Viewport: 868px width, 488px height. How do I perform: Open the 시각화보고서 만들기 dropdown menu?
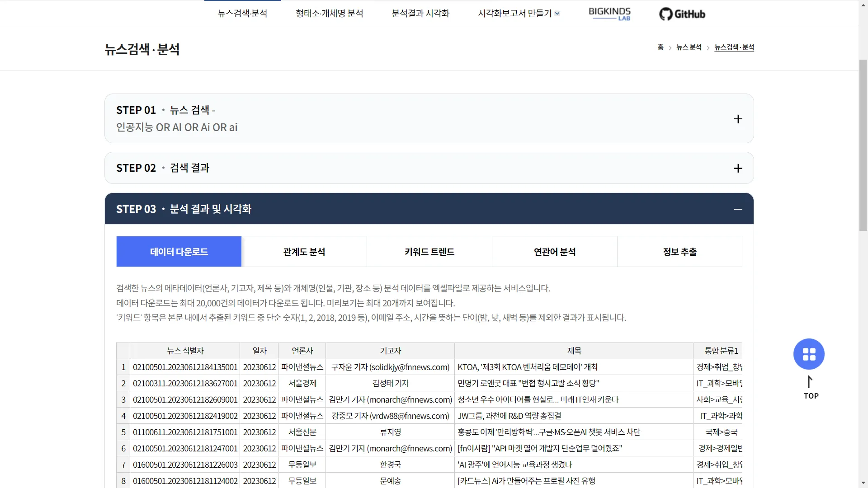coord(519,14)
